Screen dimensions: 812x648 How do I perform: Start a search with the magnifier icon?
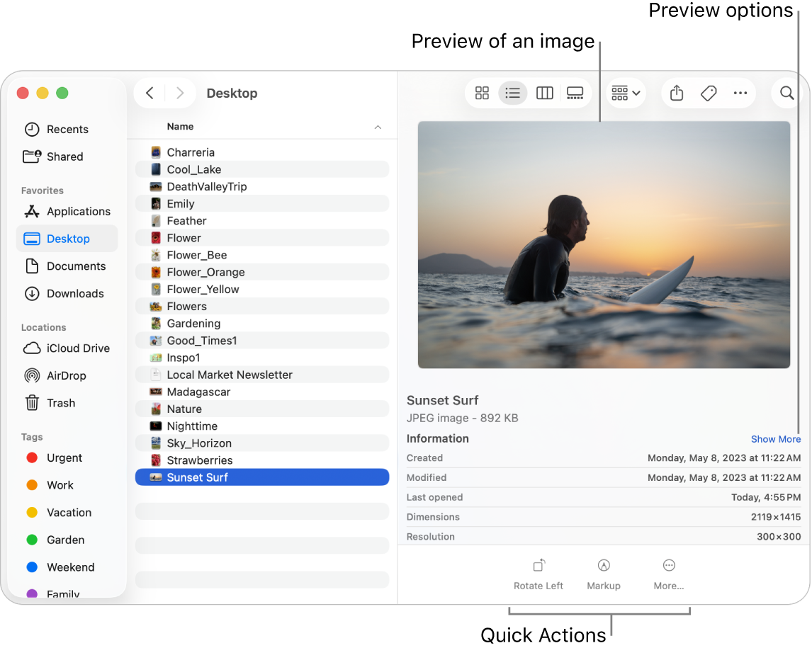tap(786, 93)
